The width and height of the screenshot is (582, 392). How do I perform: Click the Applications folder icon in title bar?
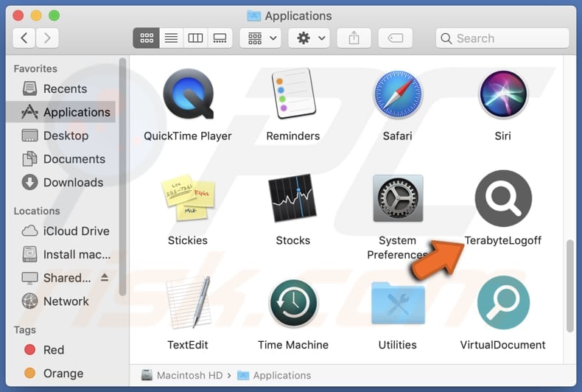click(x=254, y=15)
